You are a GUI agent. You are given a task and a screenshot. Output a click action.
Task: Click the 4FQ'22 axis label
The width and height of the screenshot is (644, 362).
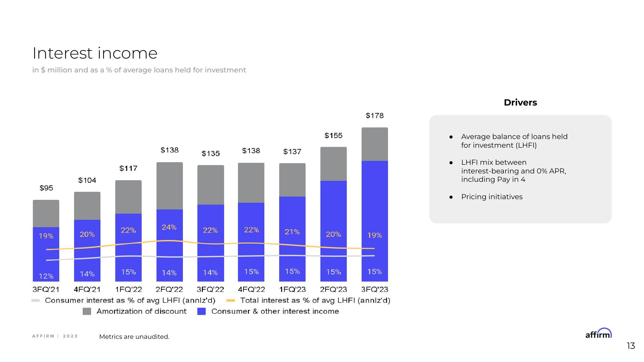point(251,289)
